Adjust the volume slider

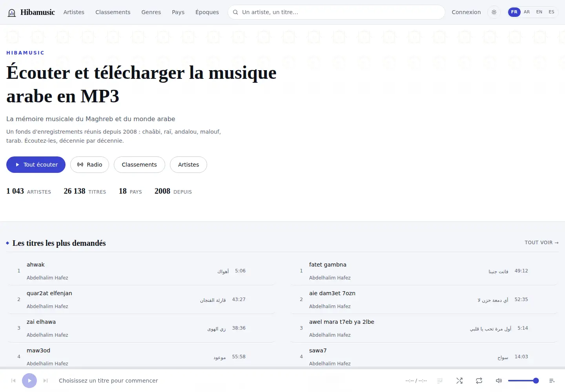[523, 381]
